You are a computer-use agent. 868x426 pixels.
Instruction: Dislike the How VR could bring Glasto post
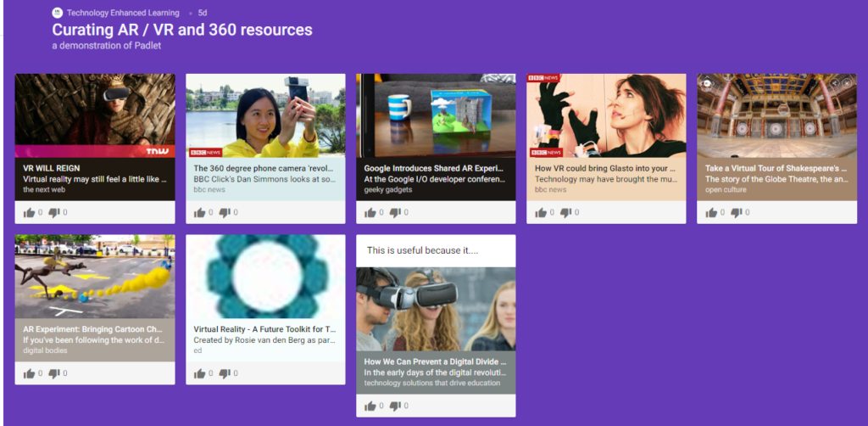[x=566, y=213]
